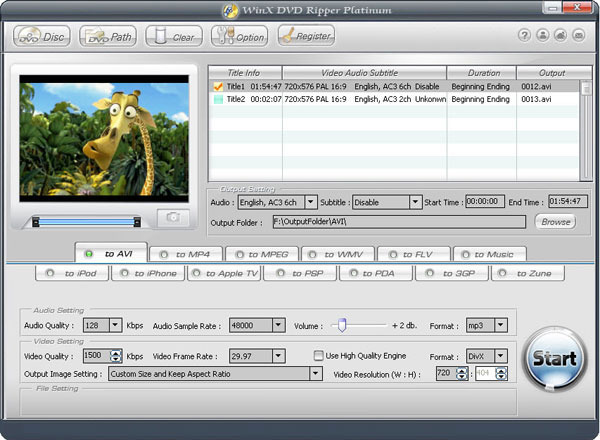Click the DVD Disc button
This screenshot has width=600, height=440.
coord(42,36)
